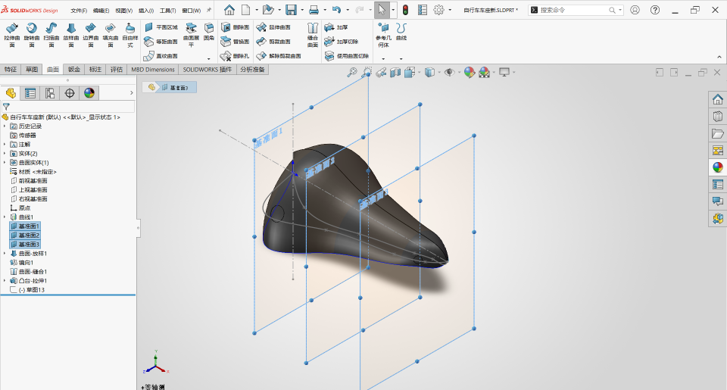Click the 使用曲面切除 cut with surface command

point(346,56)
